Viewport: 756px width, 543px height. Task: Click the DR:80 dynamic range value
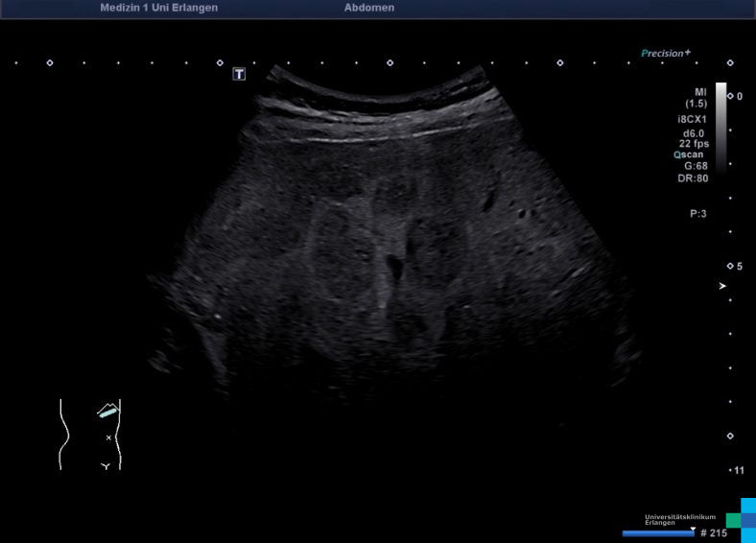tap(692, 178)
